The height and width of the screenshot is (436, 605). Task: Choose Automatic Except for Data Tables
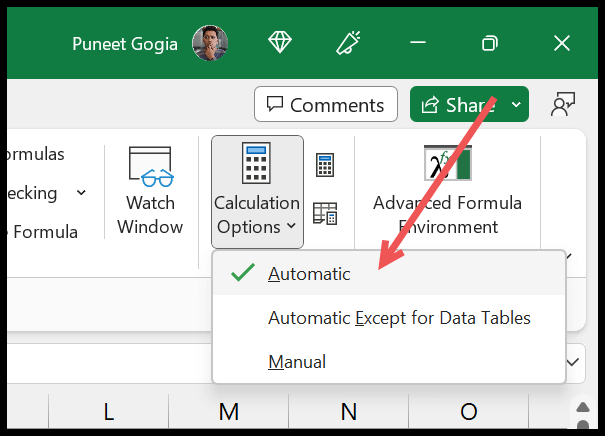click(399, 318)
